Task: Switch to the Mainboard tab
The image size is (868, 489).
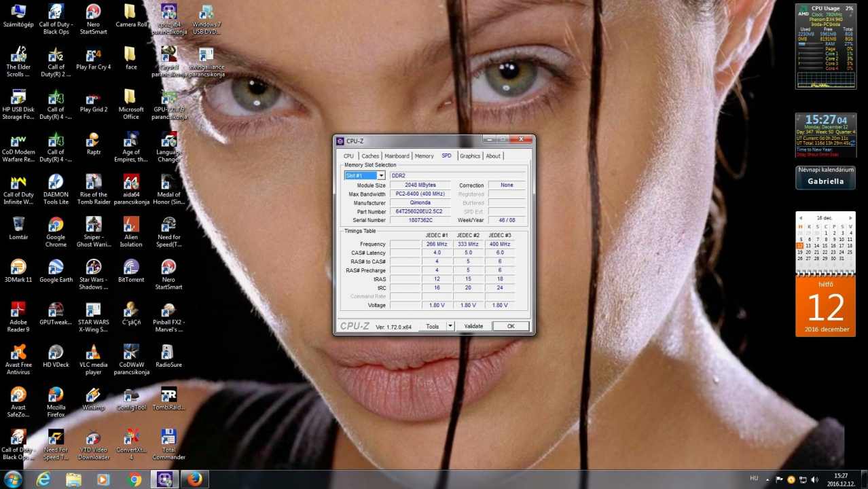Action: click(x=397, y=156)
